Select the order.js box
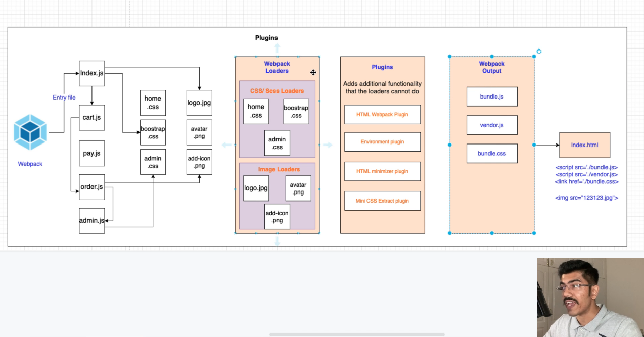644x337 pixels. [x=92, y=187]
